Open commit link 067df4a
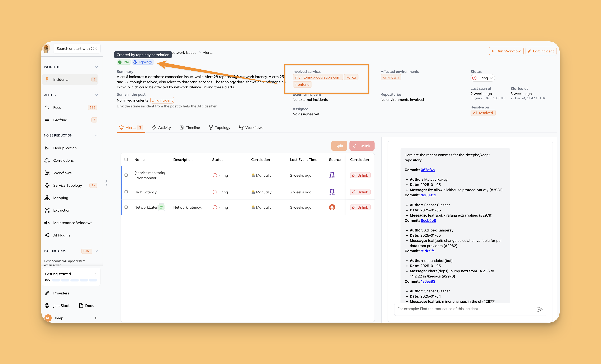This screenshot has width=601, height=364. (428, 170)
